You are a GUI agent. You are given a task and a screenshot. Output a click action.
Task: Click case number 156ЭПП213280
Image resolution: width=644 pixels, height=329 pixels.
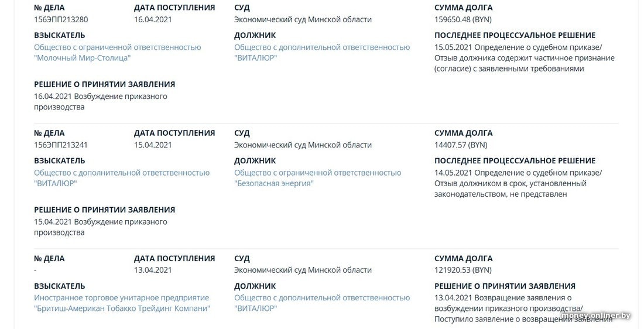pos(61,19)
